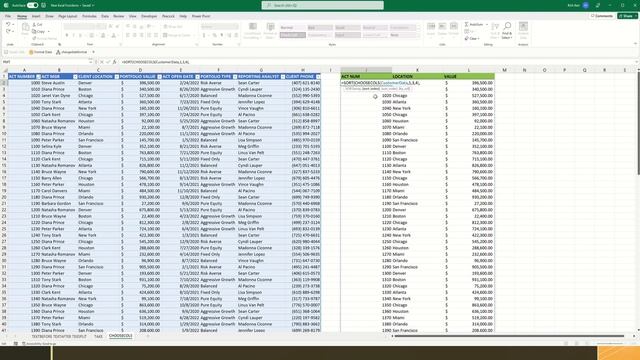This screenshot has width=640, height=360.
Task: Select the TAKE sheet tab
Action: 98,336
